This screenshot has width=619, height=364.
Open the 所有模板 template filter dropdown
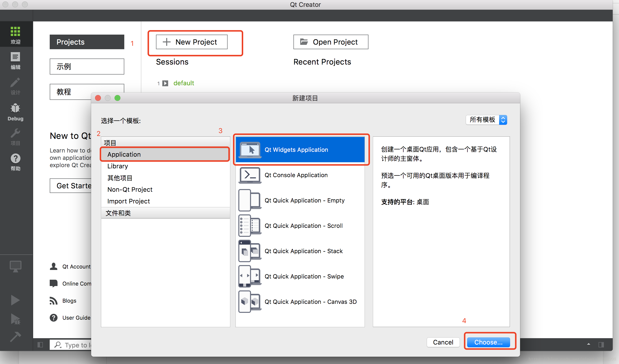pyautogui.click(x=486, y=120)
